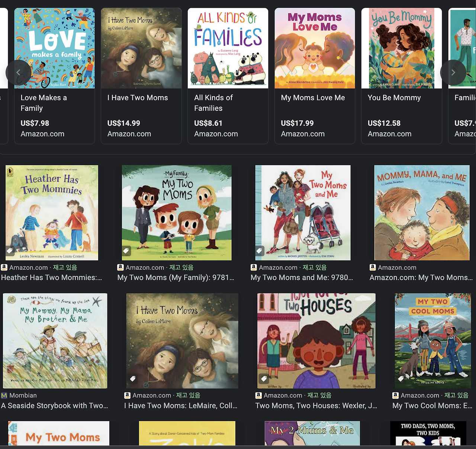View My Mommy, My Mama, My Brother & Me image
Viewport: 476px width, 449px height.
[x=55, y=341]
